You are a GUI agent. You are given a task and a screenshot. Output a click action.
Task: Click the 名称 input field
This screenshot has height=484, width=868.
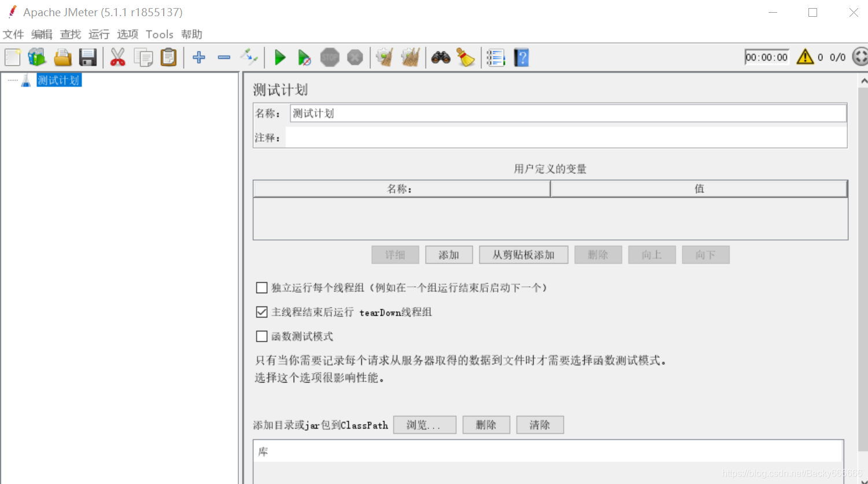[x=568, y=113]
